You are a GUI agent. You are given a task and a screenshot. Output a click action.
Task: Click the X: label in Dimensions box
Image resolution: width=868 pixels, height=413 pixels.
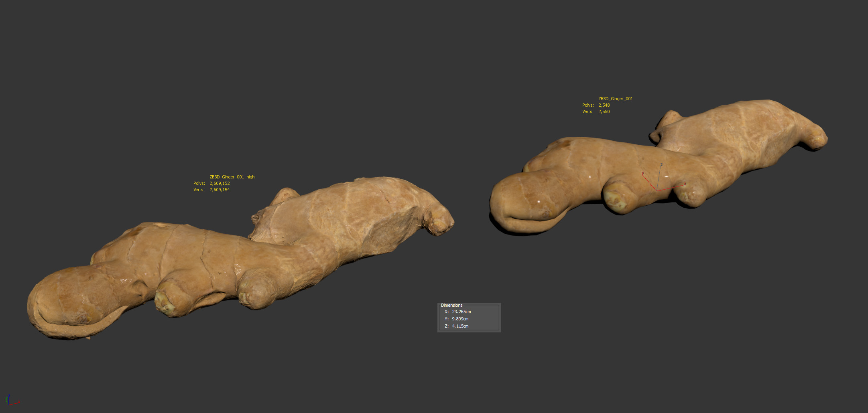point(446,312)
